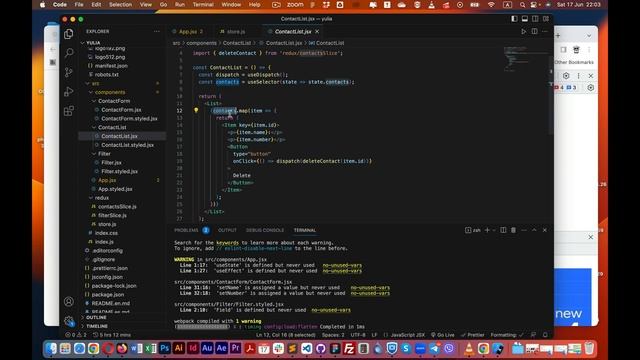Click Prettier status bar item
Viewport: 640px width, 360px height.
[x=472, y=335]
